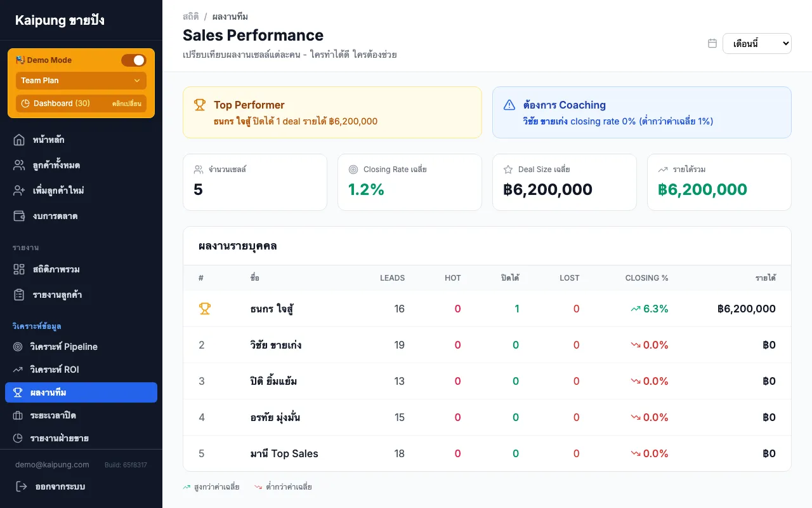
Task: Click the Closing Rate เฉลี่ย stat card
Action: [409, 182]
